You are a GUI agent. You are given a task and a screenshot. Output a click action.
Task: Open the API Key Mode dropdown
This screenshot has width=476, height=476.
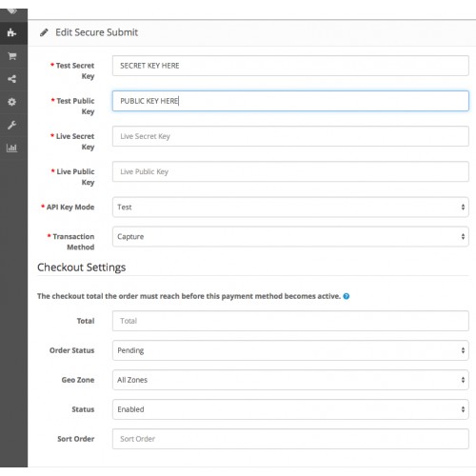[290, 208]
